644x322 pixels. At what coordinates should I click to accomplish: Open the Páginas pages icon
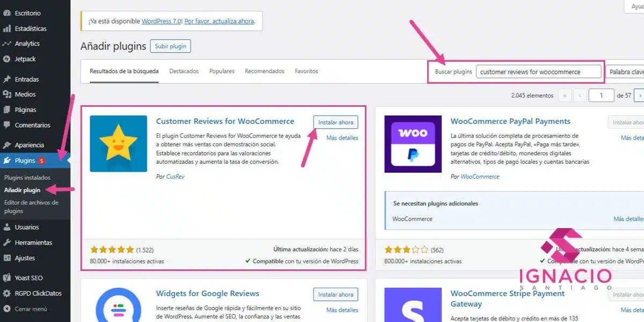tap(7, 109)
